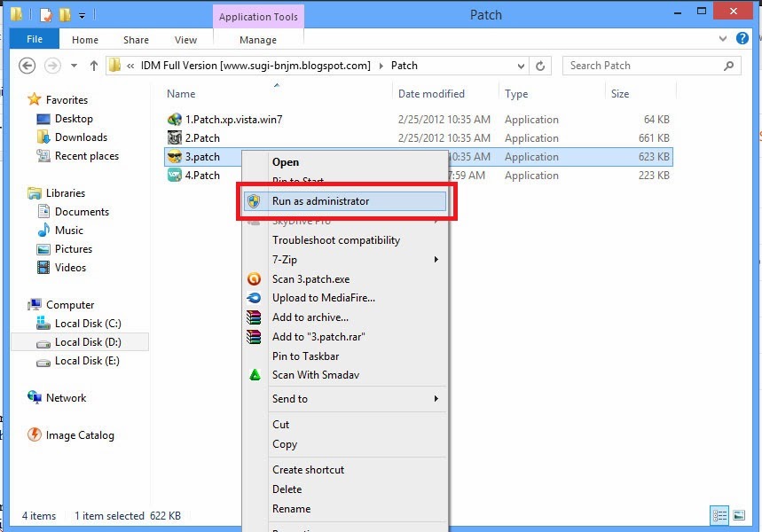Image resolution: width=762 pixels, height=532 pixels.
Task: Expand the ribbon with chevron
Action: coord(723,38)
